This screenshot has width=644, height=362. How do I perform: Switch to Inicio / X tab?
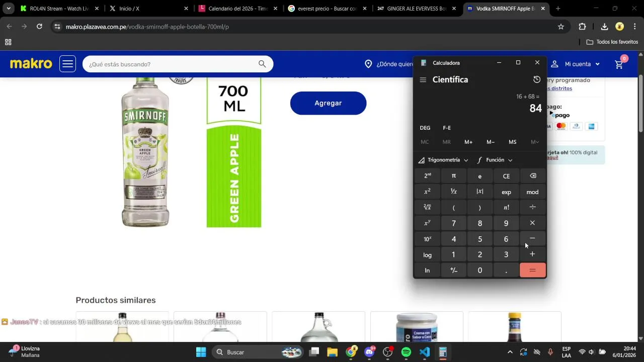148,9
